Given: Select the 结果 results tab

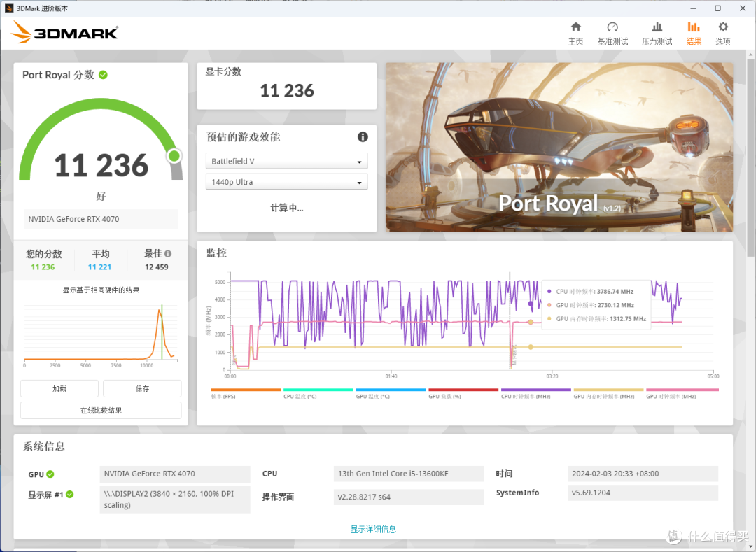Looking at the screenshot, I should pyautogui.click(x=693, y=34).
